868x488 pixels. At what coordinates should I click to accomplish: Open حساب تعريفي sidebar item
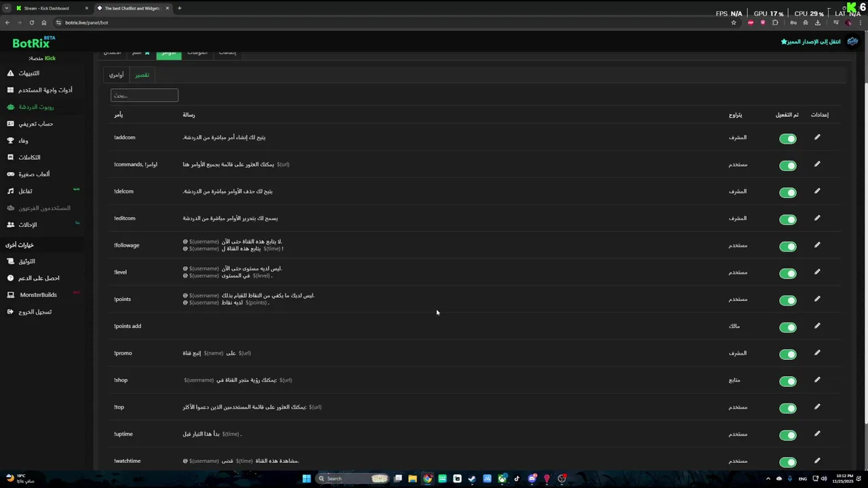pos(36,124)
